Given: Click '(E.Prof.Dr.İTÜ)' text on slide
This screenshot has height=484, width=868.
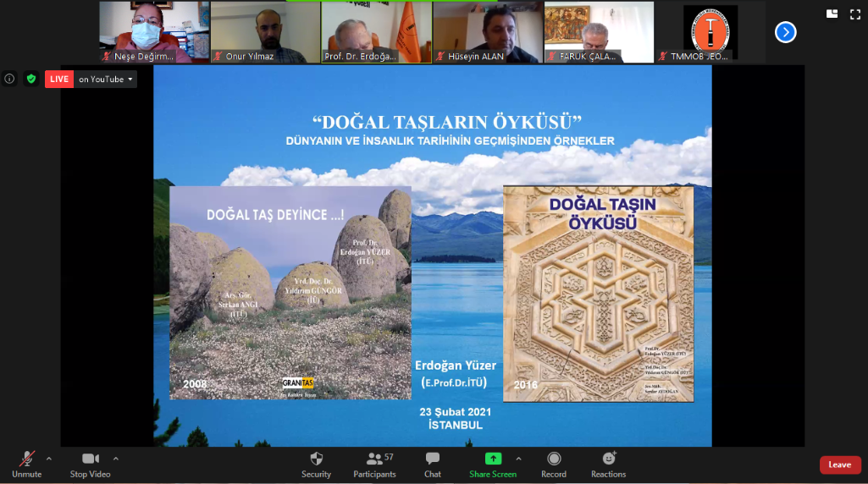Looking at the screenshot, I should pyautogui.click(x=454, y=382).
